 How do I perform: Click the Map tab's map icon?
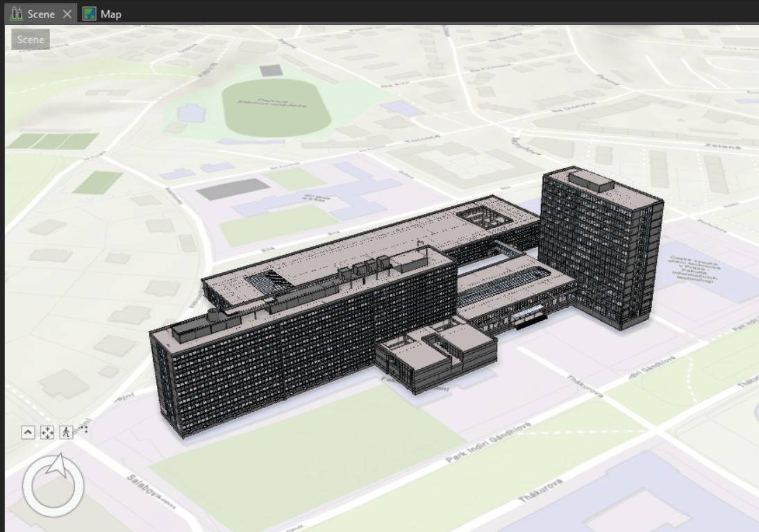pyautogui.click(x=89, y=14)
